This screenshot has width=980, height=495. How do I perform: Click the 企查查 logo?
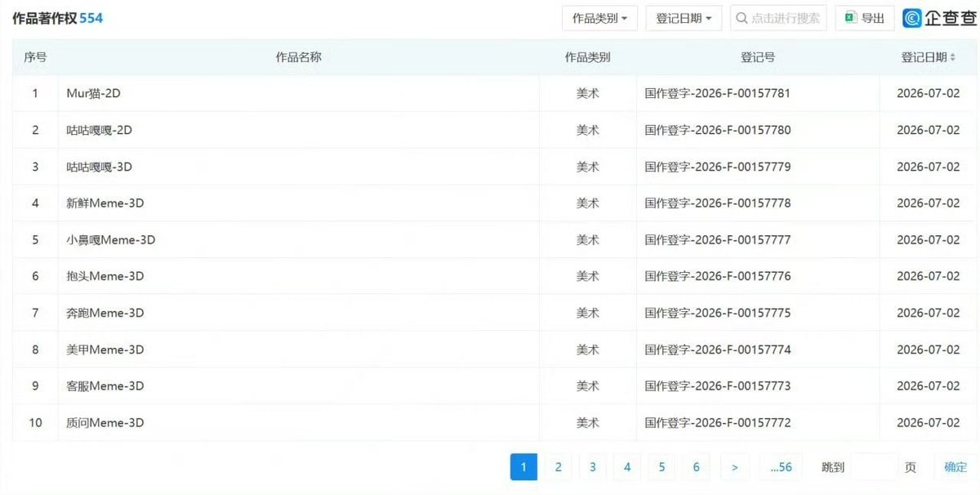click(940, 18)
